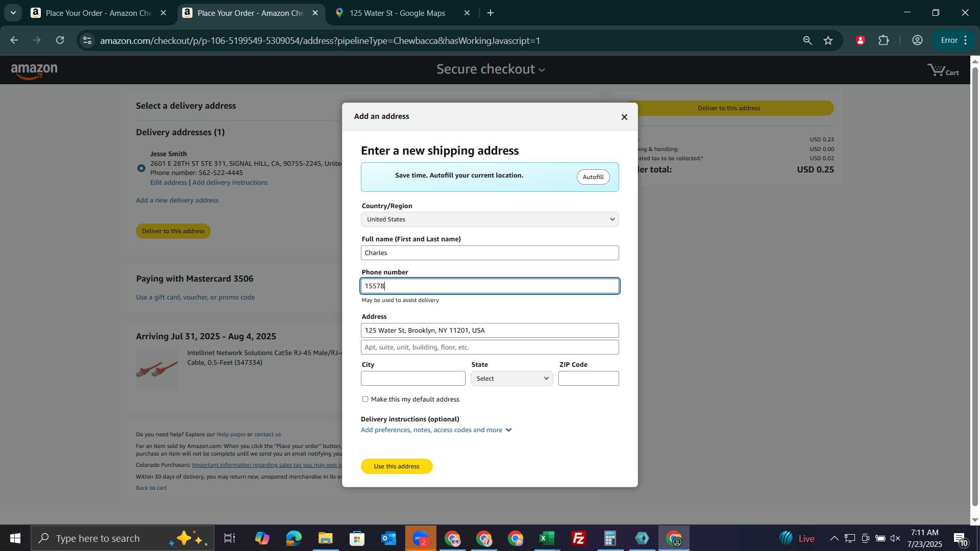
Task: Click the Amazon logo
Action: 34,72
